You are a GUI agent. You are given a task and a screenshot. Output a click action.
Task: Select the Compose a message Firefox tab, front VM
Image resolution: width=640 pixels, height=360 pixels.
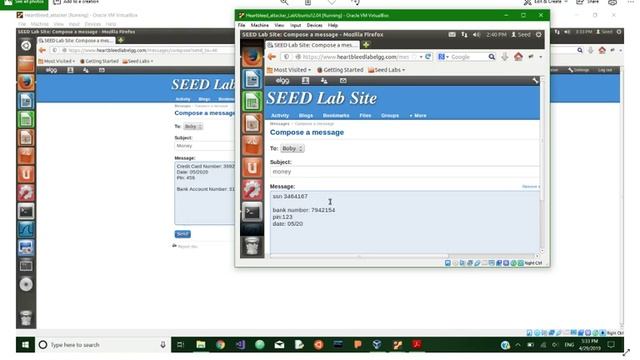click(x=312, y=45)
